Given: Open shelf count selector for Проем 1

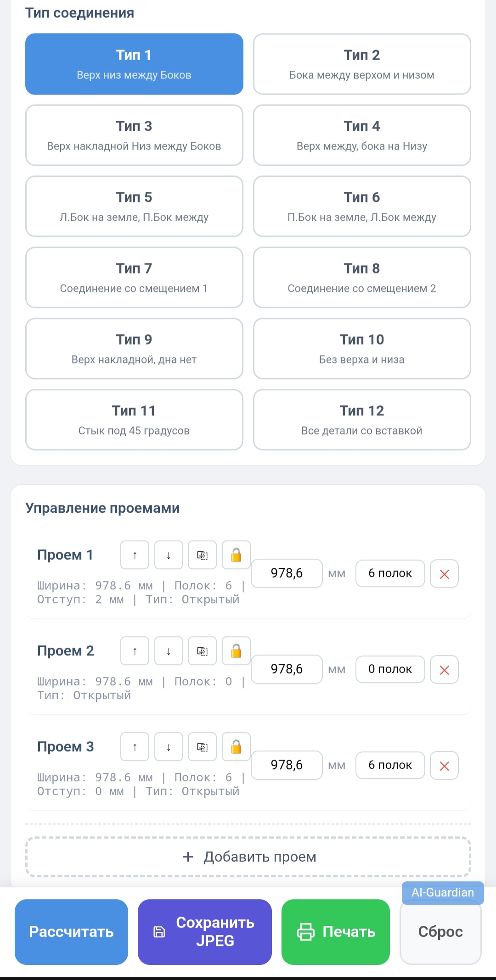Looking at the screenshot, I should (390, 573).
